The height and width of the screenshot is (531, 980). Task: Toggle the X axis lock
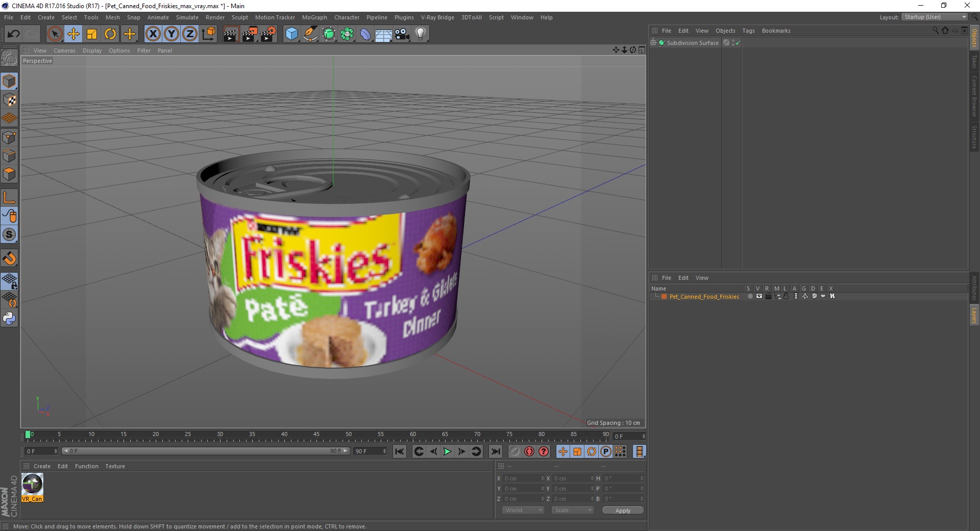tap(153, 34)
